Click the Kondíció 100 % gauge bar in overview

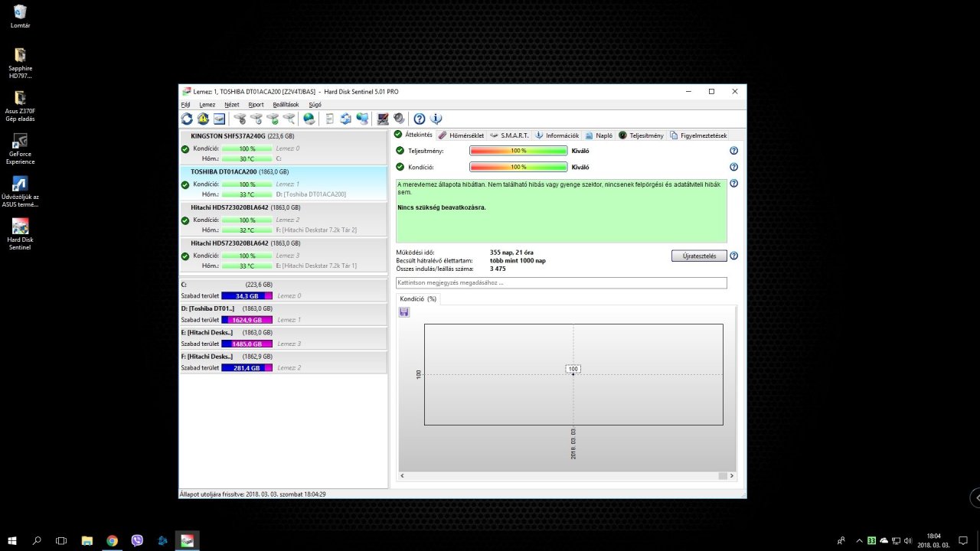tap(518, 167)
